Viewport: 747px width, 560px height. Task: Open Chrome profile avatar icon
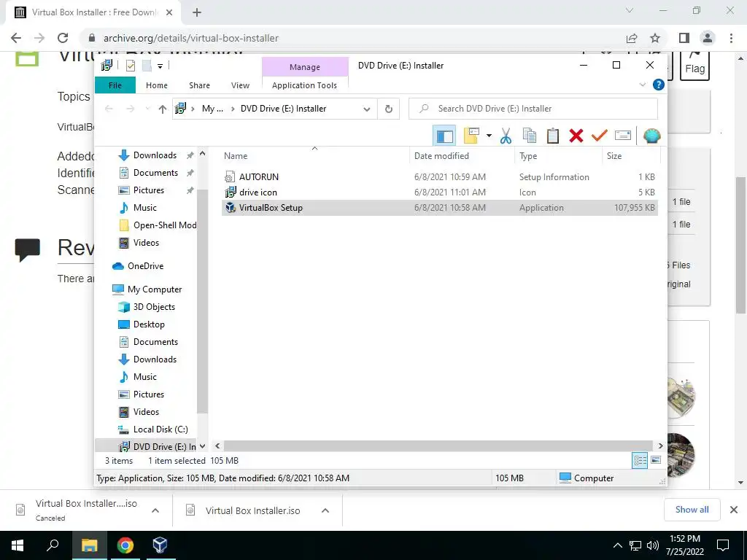[x=708, y=38]
